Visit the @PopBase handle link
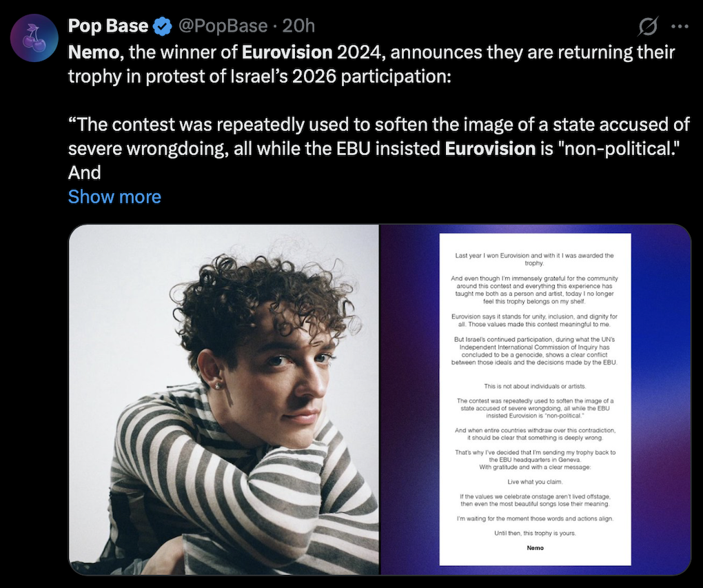Screen dimensions: 703x588 [x=223, y=26]
